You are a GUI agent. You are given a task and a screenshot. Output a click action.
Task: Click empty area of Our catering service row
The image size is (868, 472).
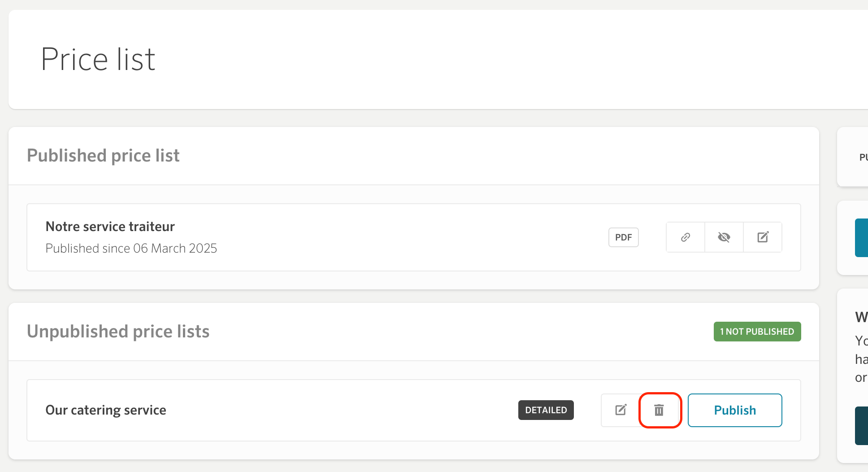tap(341, 410)
